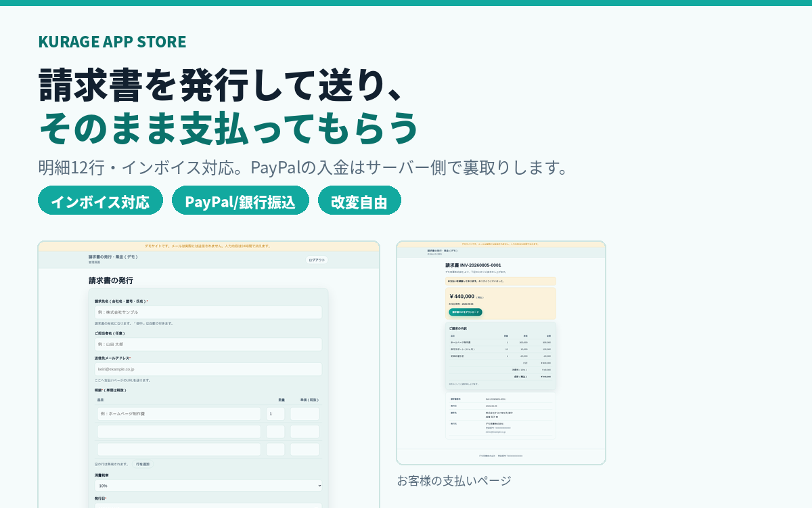Click the 送信先メールアドレス label
Image resolution: width=812 pixels, height=508 pixels.
[112, 358]
